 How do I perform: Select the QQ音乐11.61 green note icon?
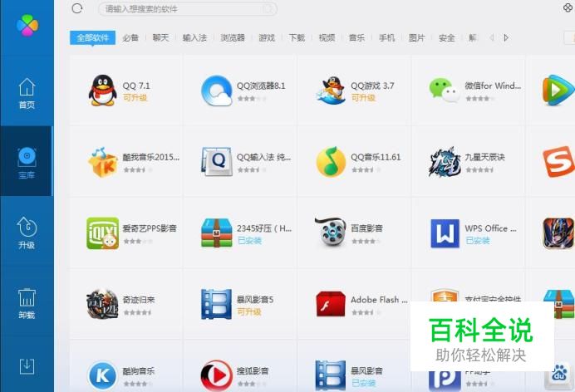click(331, 162)
